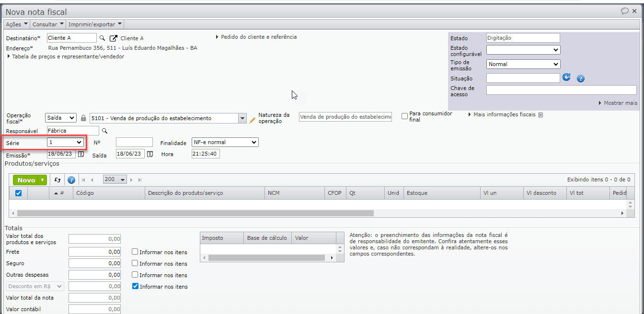The height and width of the screenshot is (314, 644).
Task: Open the Tipo de emissão dropdown
Action: coord(523,64)
